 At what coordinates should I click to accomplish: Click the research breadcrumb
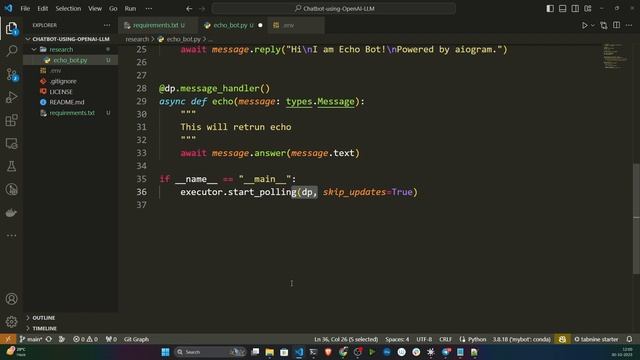pyautogui.click(x=137, y=39)
